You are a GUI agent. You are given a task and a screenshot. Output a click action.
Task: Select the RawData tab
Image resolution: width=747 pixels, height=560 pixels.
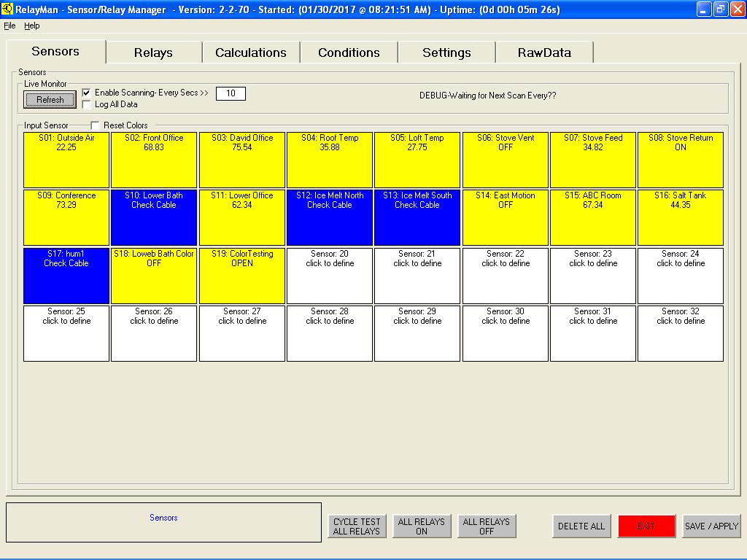pos(544,52)
